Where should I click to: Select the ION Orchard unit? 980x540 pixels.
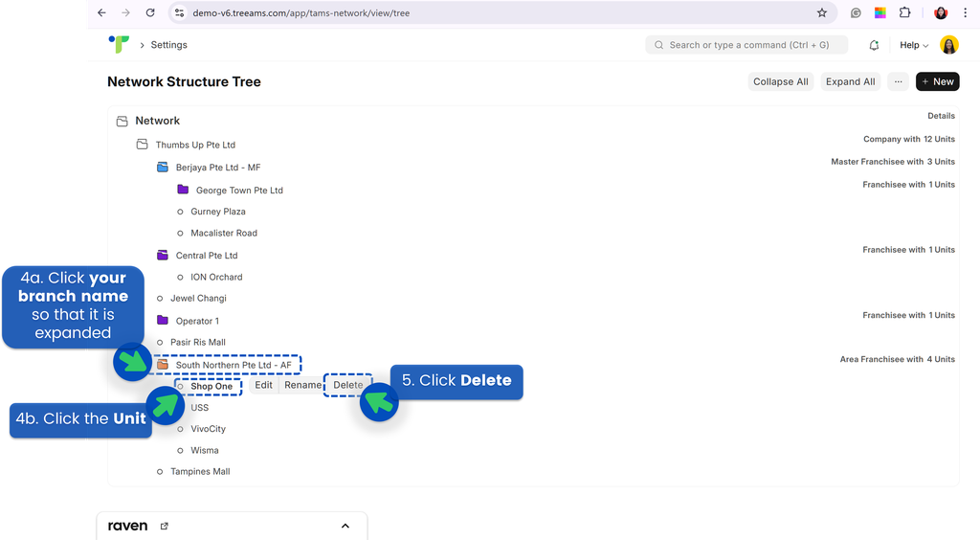[216, 277]
